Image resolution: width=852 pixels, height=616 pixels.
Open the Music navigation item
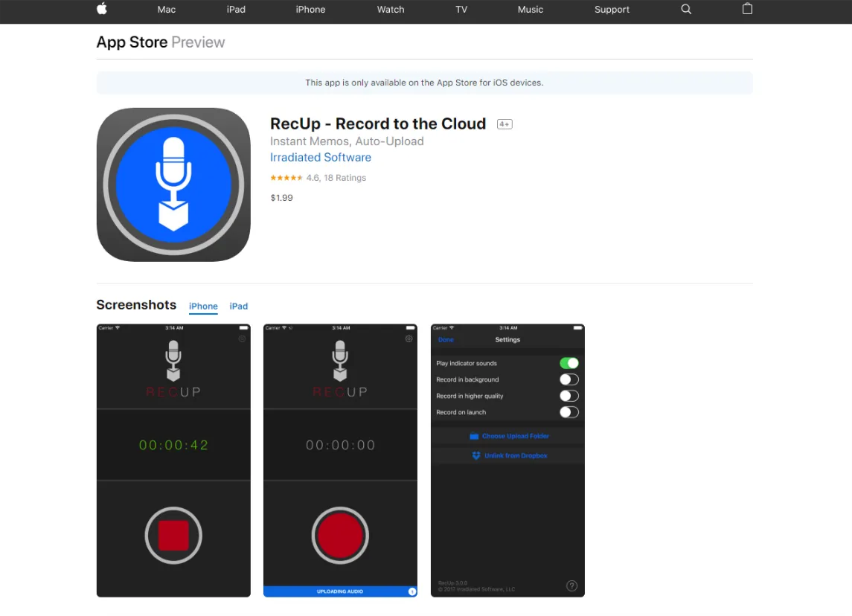(x=531, y=9)
